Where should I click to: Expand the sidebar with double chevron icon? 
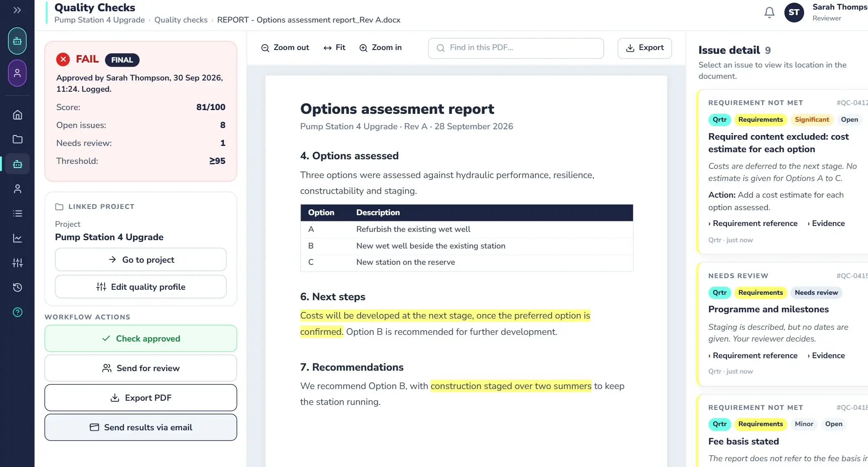coord(17,10)
